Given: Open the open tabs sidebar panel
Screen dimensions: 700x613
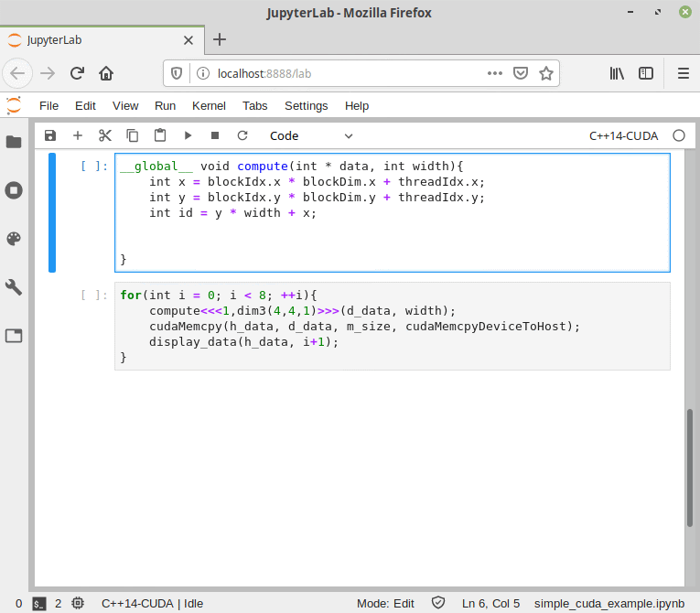Looking at the screenshot, I should click(x=14, y=336).
